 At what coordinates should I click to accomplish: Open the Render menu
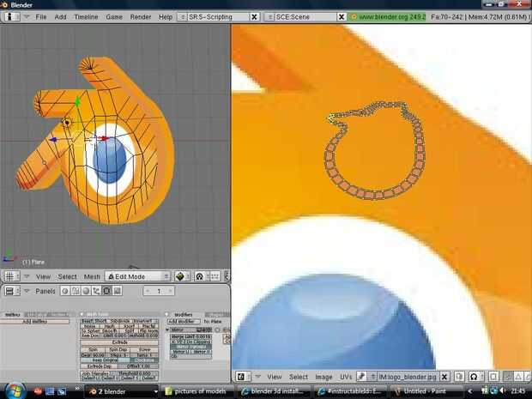click(141, 16)
